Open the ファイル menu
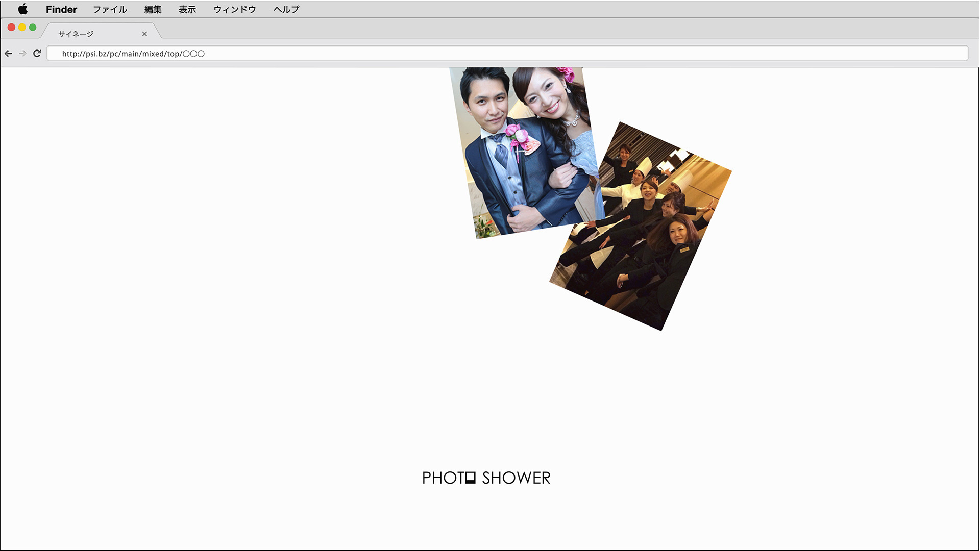This screenshot has width=980, height=551. pos(110,9)
